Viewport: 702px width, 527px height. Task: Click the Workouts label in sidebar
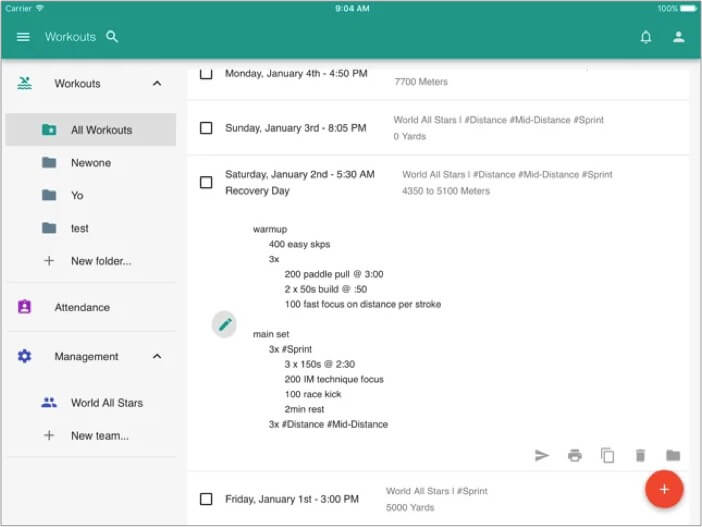point(77,83)
